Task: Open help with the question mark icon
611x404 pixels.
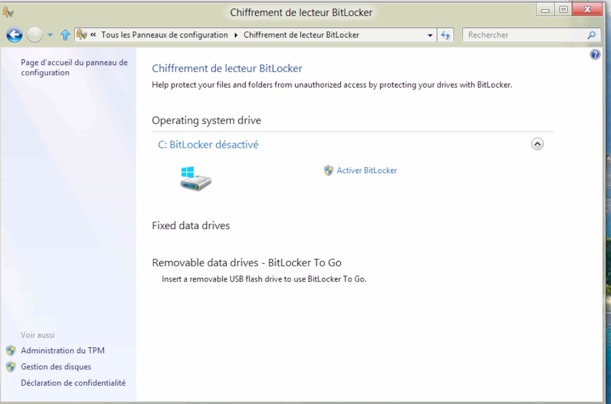Action: point(595,55)
